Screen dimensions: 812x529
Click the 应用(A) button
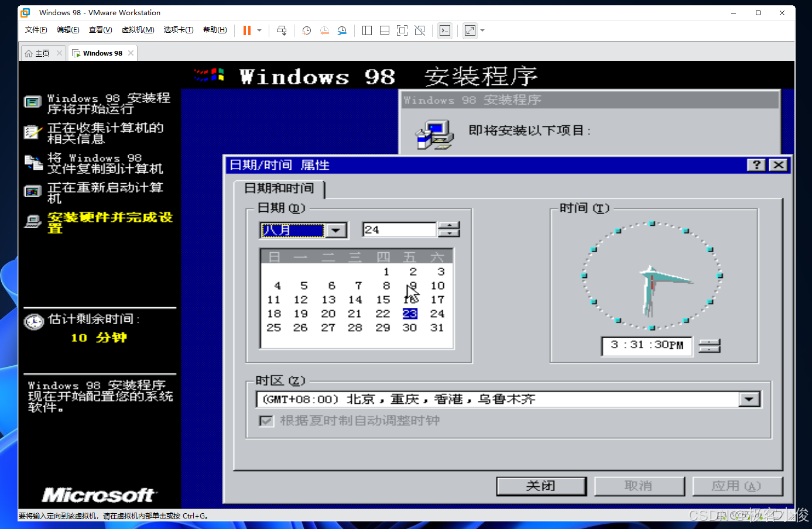pos(737,486)
